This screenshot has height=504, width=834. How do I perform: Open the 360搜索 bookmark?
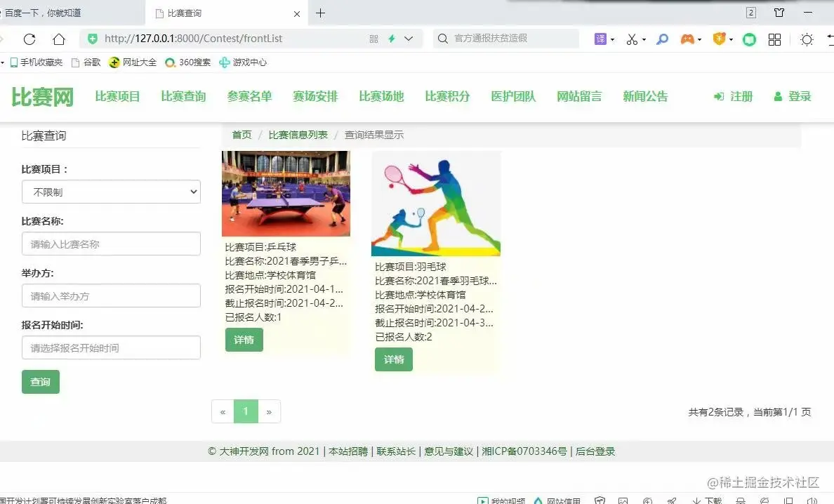[187, 62]
